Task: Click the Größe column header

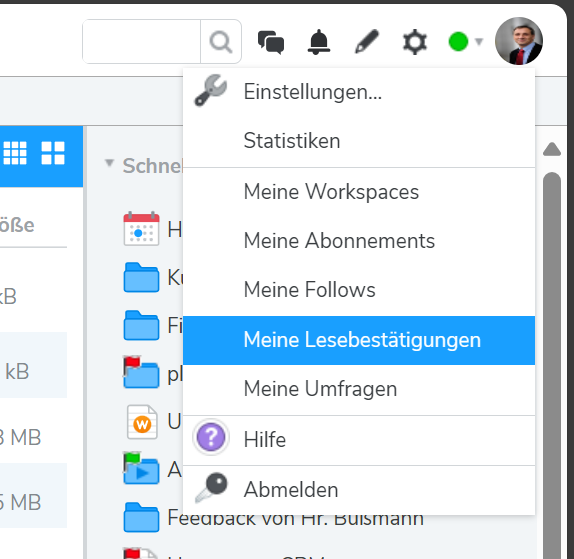Action: (17, 225)
